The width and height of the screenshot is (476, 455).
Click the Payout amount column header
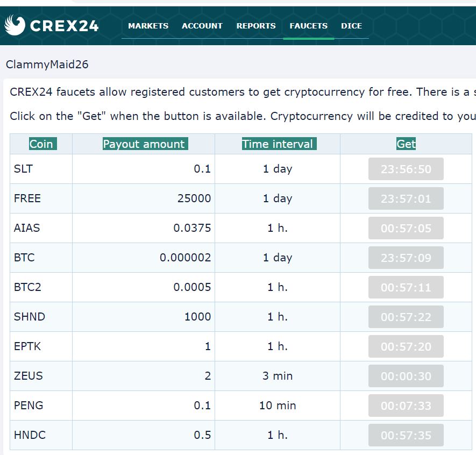144,144
